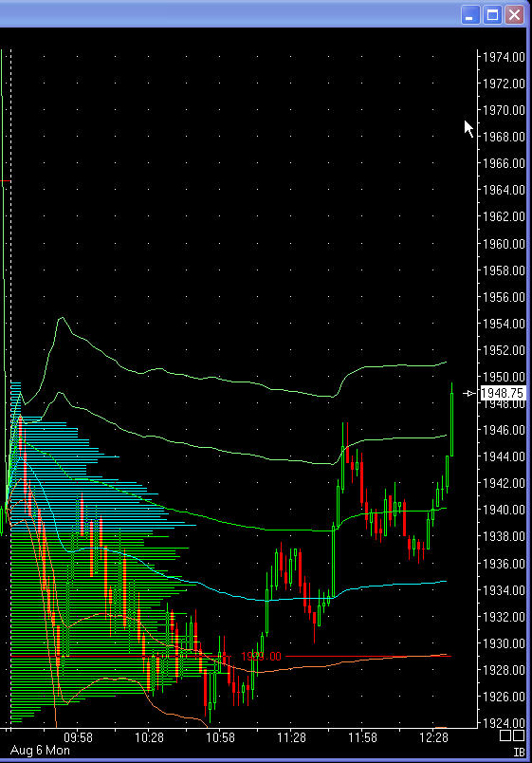Image resolution: width=532 pixels, height=763 pixels.
Task: Click the Aug 6 Mon date label
Action: click(x=40, y=751)
